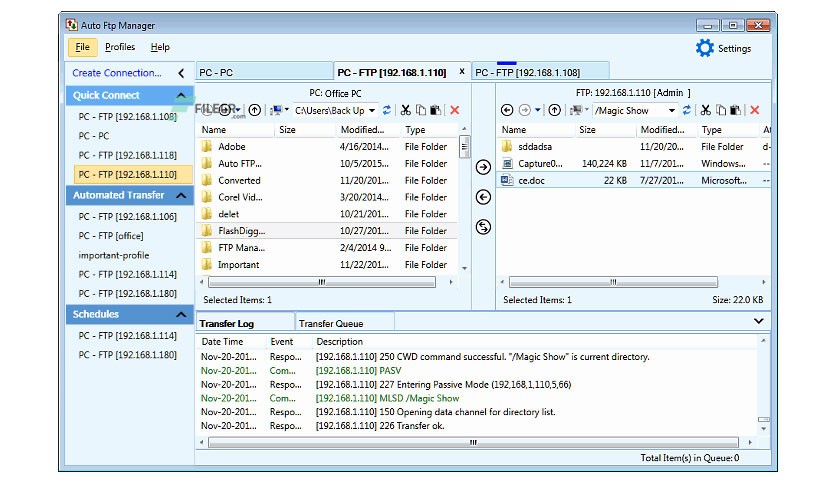Select the Converted folder row
Screen dimensions: 836x484
click(x=327, y=180)
